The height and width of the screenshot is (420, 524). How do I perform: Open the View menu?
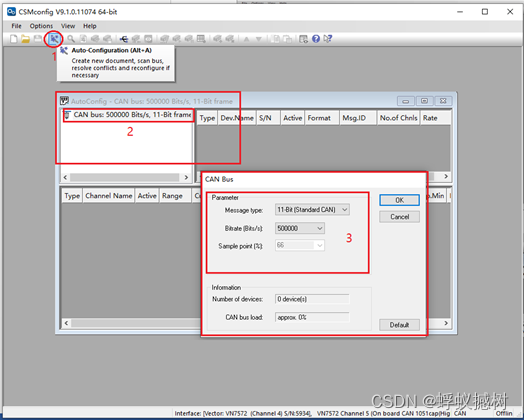(x=68, y=26)
